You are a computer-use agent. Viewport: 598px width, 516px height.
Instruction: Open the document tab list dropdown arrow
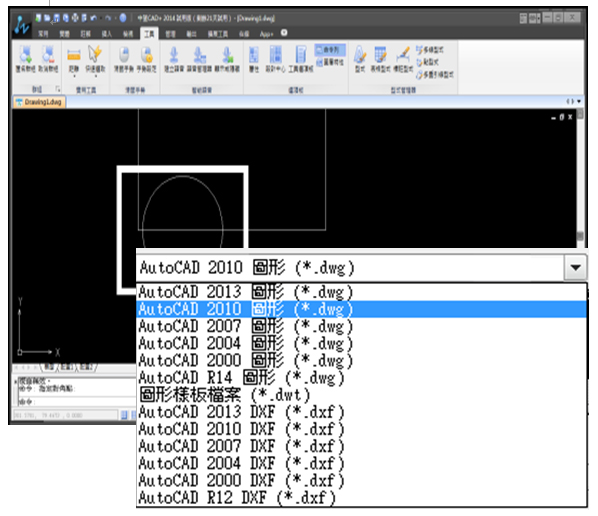point(579,101)
